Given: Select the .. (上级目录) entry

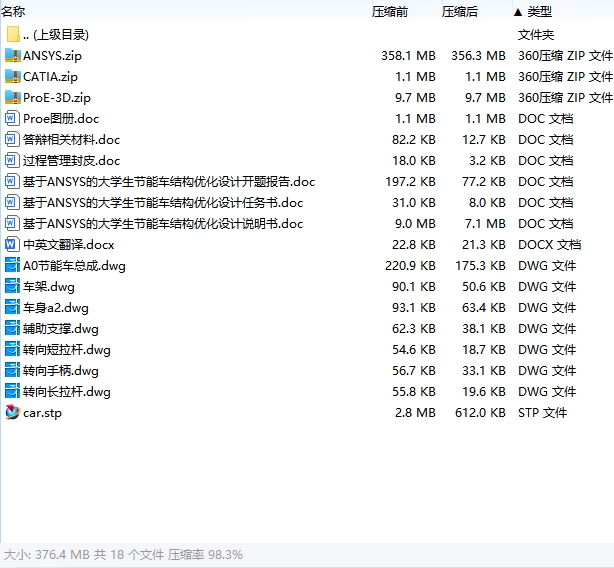Looking at the screenshot, I should tap(56, 35).
